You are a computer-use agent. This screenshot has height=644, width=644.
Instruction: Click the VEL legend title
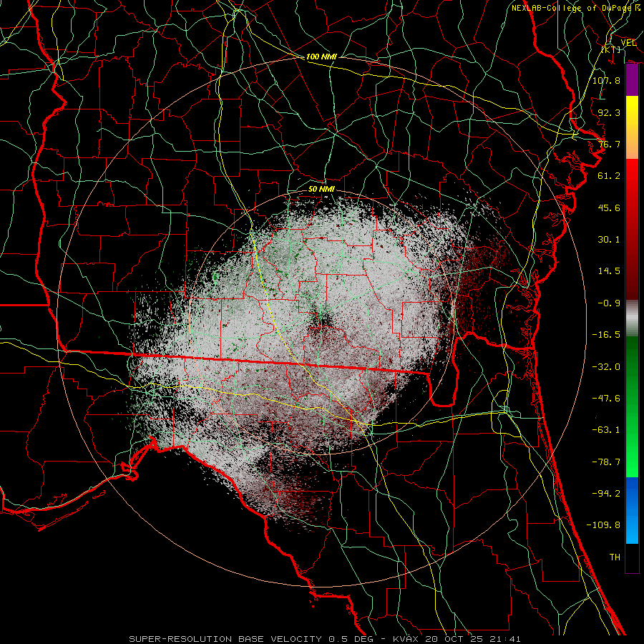(x=628, y=43)
